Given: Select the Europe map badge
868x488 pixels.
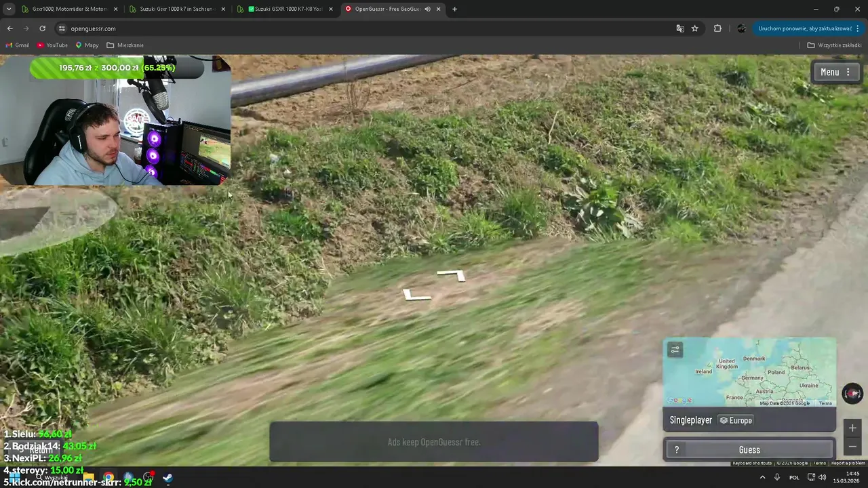Looking at the screenshot, I should tap(736, 420).
